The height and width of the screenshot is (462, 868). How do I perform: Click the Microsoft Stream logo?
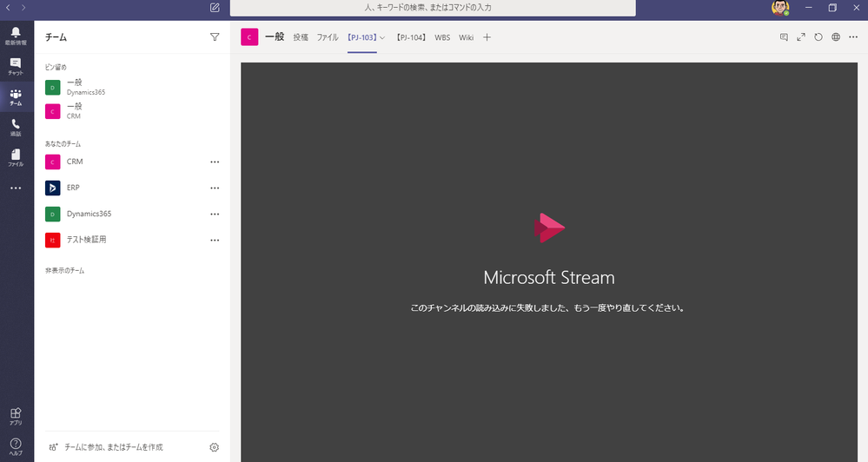pos(549,228)
